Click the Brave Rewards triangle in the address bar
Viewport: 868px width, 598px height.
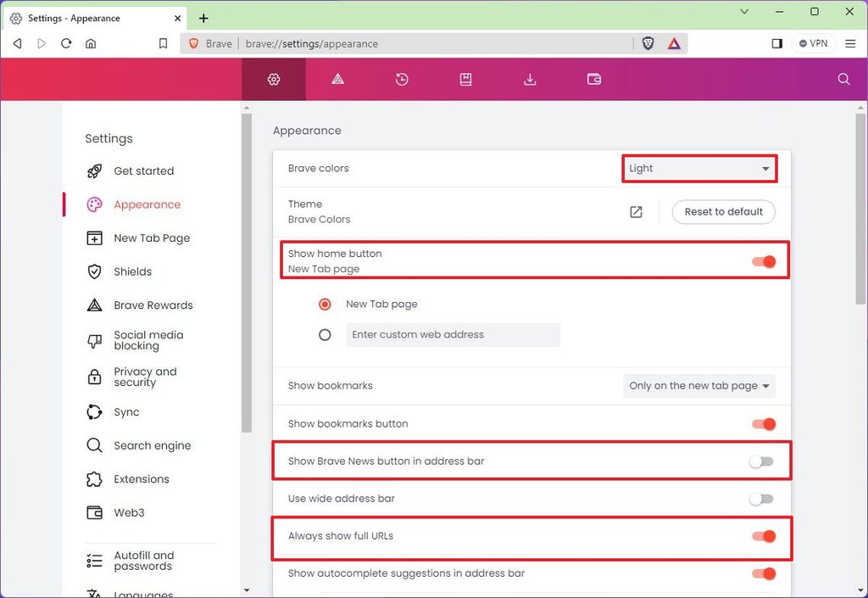674,43
